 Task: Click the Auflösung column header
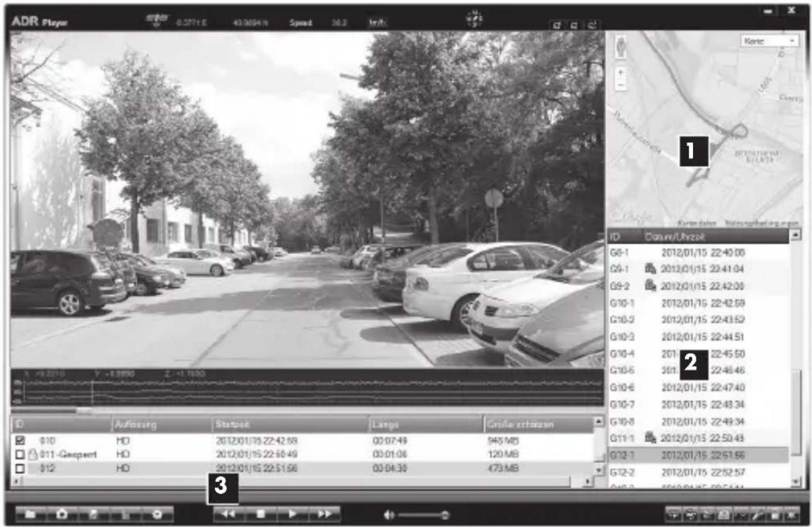161,424
